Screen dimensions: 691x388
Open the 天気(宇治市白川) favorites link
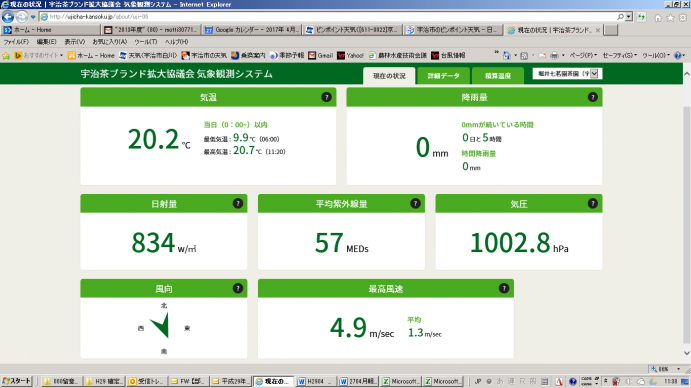click(148, 56)
